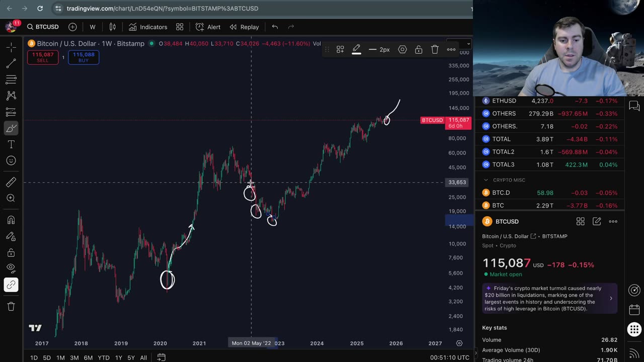Screen dimensions: 644x362
Task: Open the grid layout icon beside BTCUSD details
Action: (580, 221)
